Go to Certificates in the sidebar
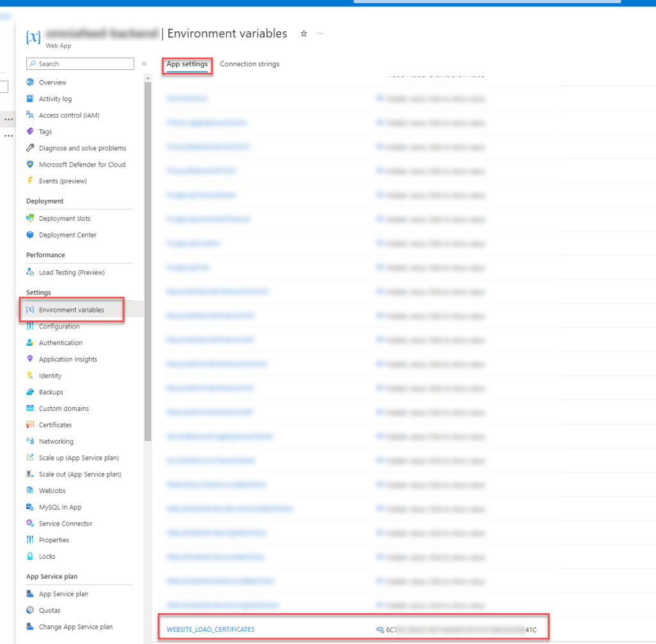This screenshot has height=644, width=656. (x=55, y=425)
